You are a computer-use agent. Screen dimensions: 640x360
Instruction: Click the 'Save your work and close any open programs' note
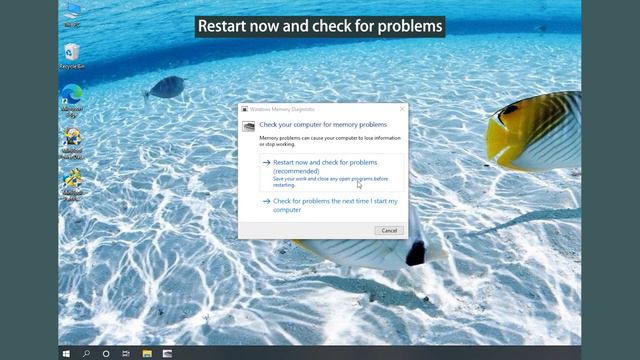coord(330,182)
